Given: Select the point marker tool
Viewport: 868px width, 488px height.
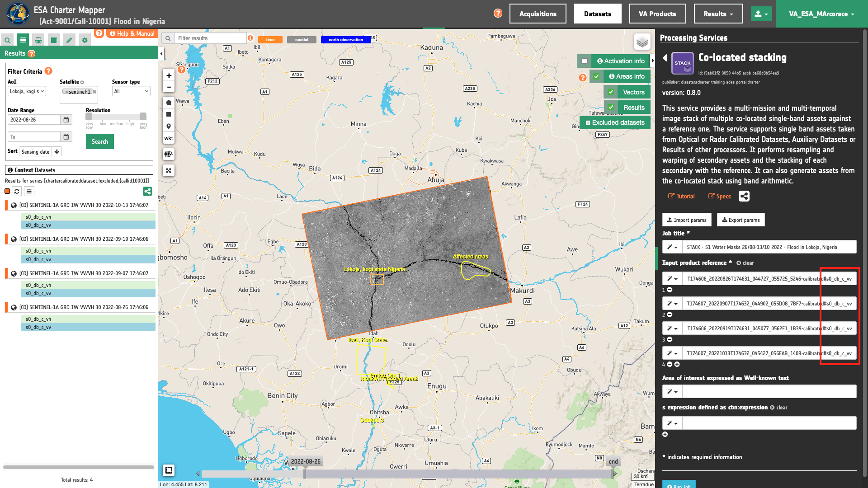Looking at the screenshot, I should [169, 127].
